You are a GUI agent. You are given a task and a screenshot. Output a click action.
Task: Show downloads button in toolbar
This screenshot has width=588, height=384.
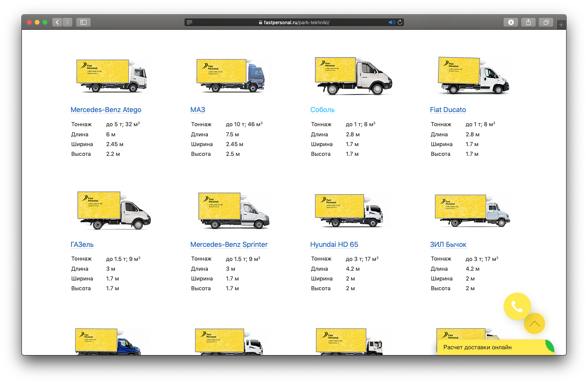point(511,22)
